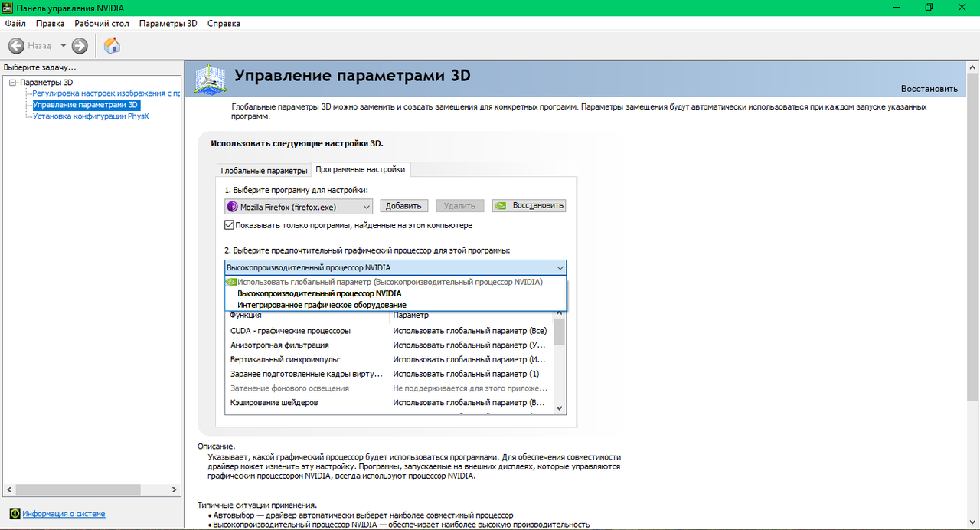The height and width of the screenshot is (530, 980).
Task: Choose Использовать глобальный параметр option
Action: (x=396, y=282)
